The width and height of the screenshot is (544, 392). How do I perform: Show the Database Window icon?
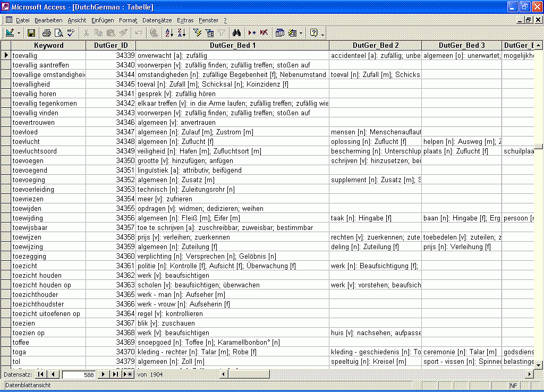click(x=279, y=33)
